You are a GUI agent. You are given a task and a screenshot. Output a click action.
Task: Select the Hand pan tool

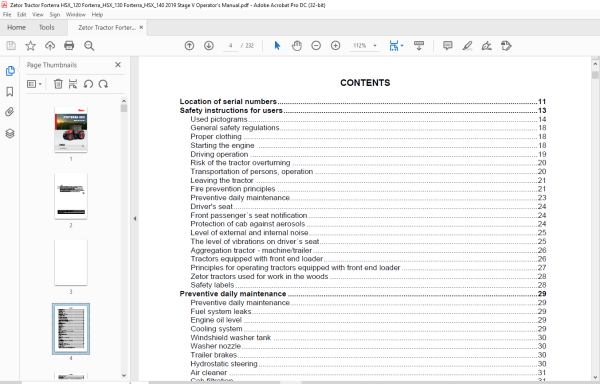(297, 46)
